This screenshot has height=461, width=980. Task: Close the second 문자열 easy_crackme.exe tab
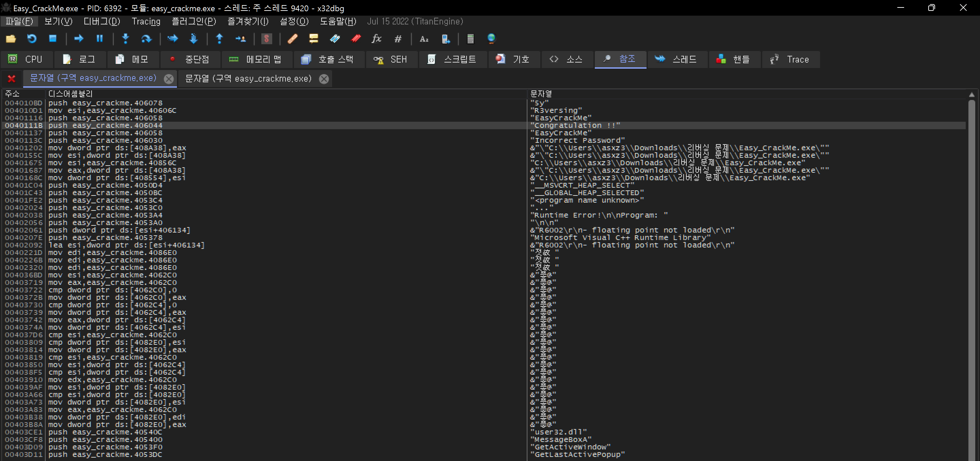pos(324,79)
